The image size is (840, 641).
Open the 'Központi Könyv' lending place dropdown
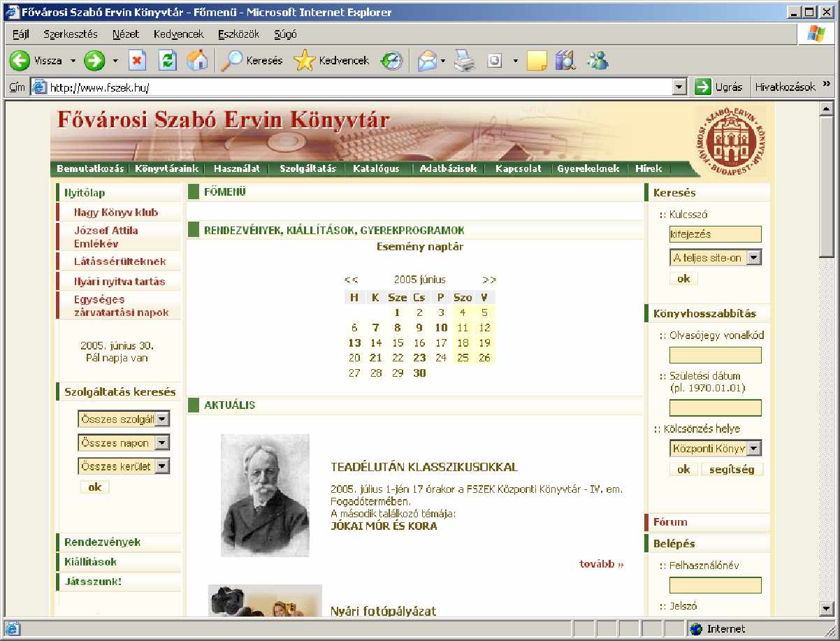753,448
